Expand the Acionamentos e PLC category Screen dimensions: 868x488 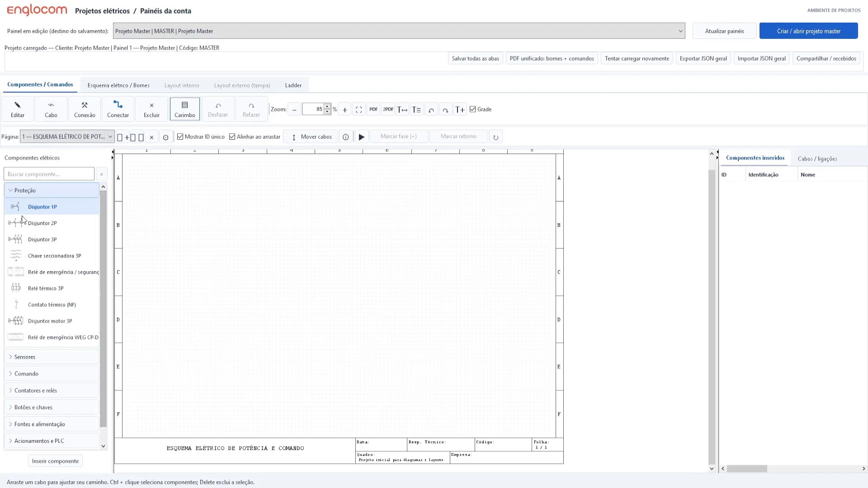click(x=52, y=441)
